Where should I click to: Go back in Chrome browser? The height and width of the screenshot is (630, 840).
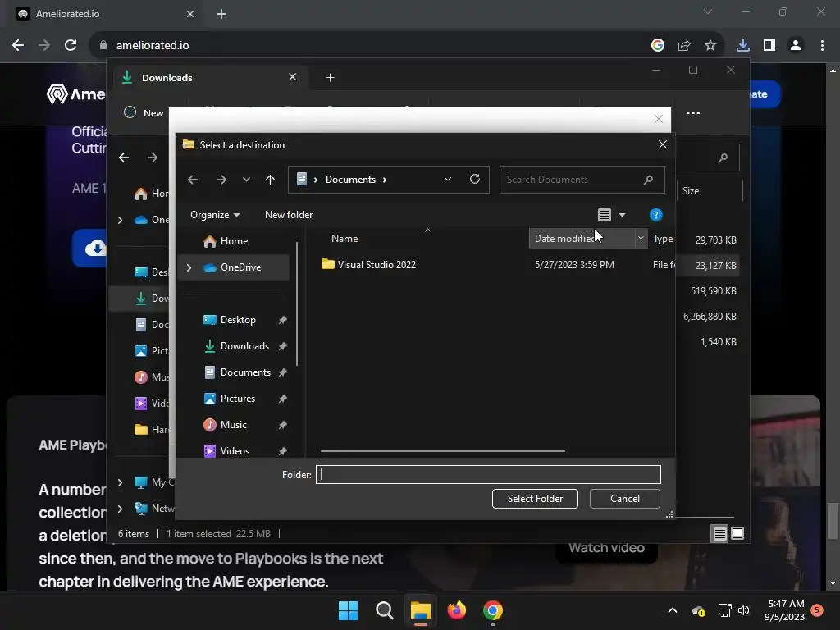[x=18, y=46]
